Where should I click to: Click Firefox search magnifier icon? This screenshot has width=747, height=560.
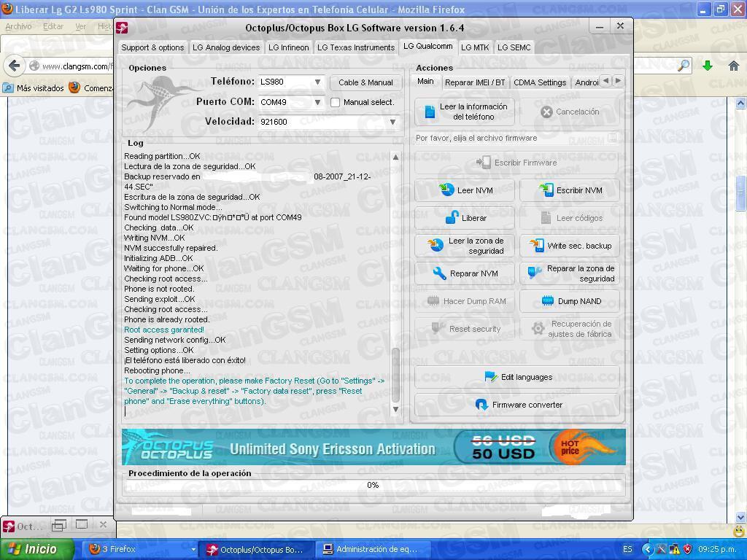pos(684,66)
